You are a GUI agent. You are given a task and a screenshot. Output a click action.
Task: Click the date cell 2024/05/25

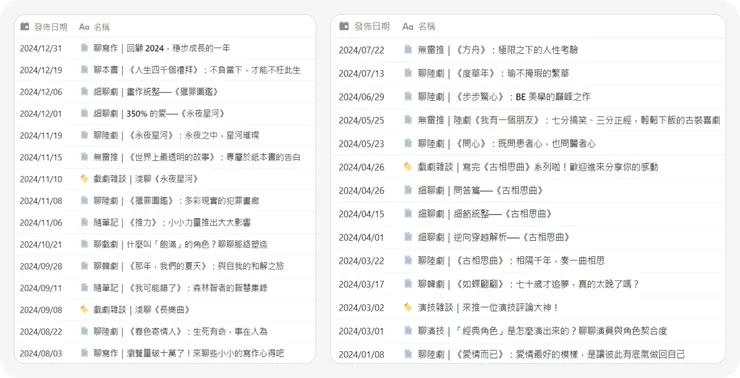pos(362,120)
